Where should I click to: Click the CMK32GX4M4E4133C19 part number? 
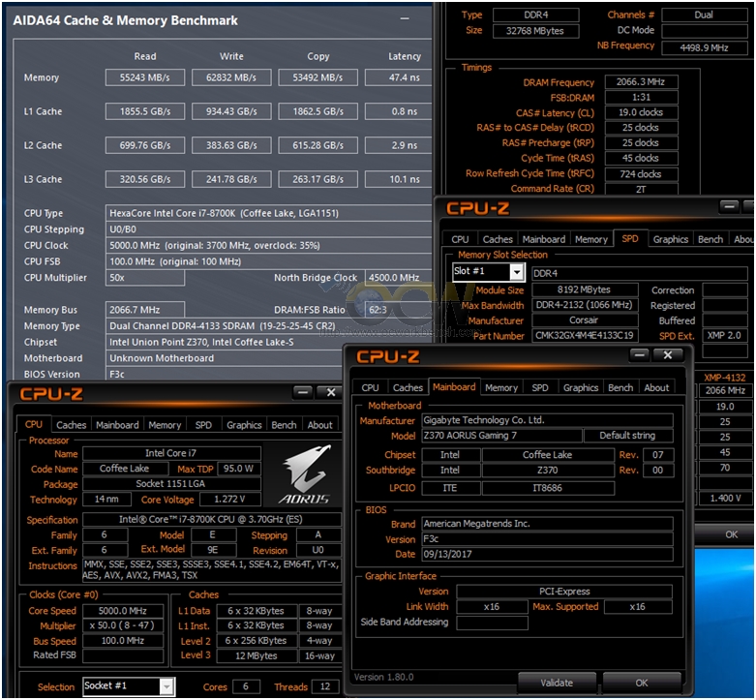pos(585,335)
